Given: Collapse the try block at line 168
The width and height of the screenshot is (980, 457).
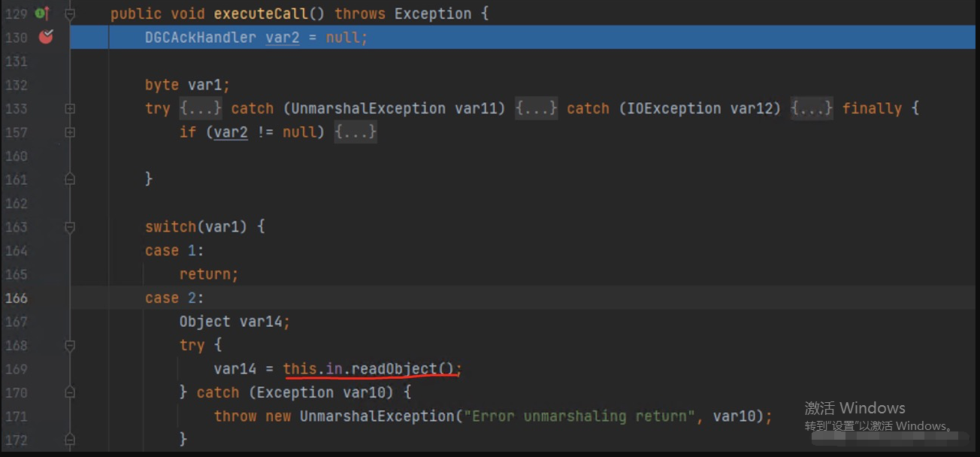Looking at the screenshot, I should tap(70, 345).
